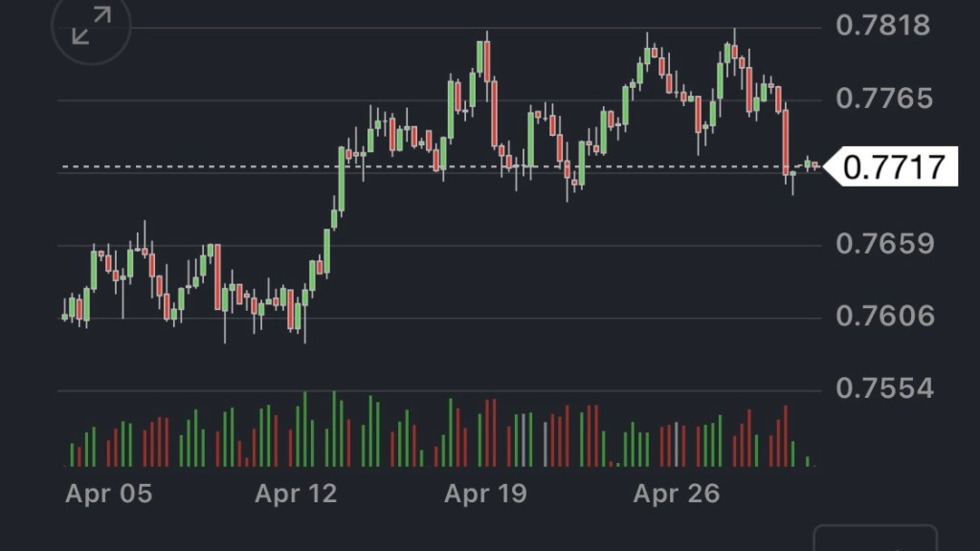Click the Apr 05 date label

108,494
